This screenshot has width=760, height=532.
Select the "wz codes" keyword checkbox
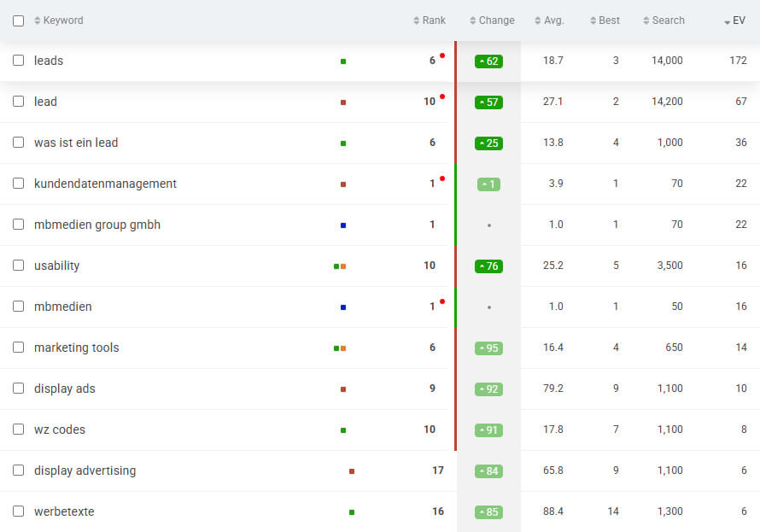(18, 430)
